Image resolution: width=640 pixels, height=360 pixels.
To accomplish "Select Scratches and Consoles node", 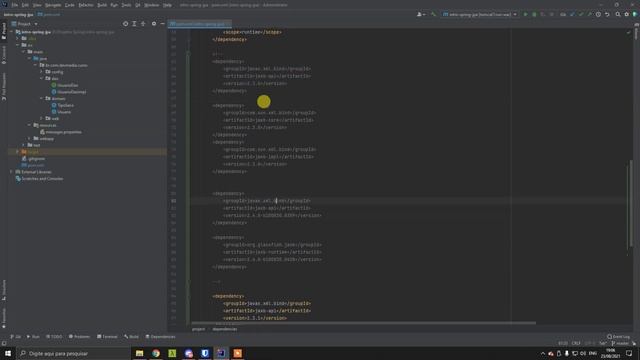I will pos(39,179).
